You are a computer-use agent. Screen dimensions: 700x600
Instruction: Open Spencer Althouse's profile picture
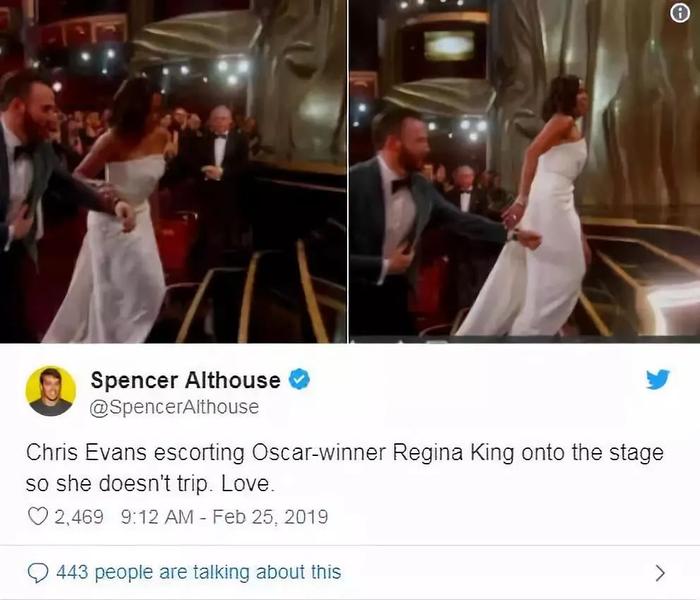[50, 392]
